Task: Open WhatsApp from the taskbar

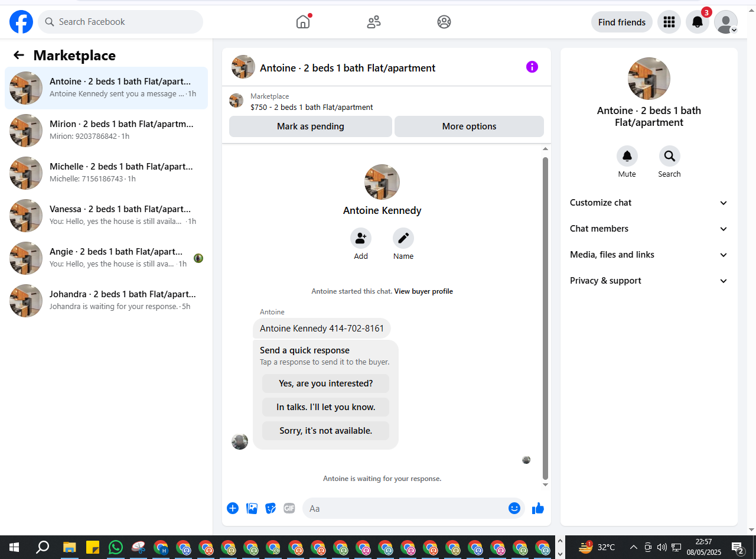Action: [116, 547]
